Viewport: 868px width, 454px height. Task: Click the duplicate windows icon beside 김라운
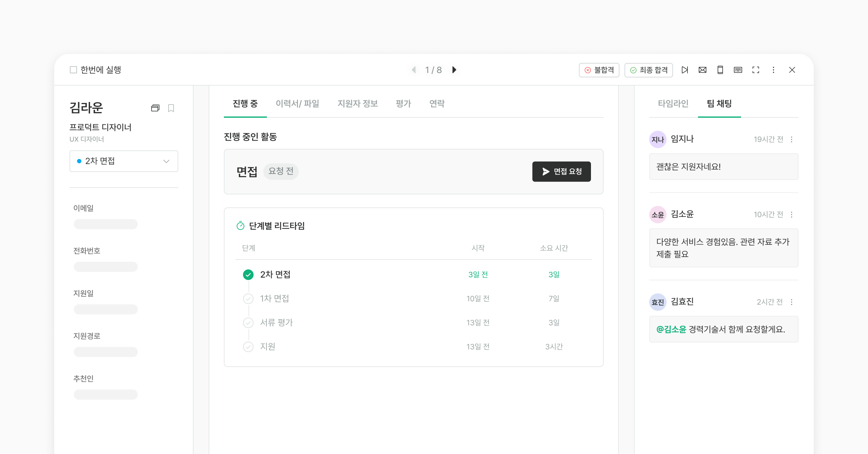tap(155, 108)
